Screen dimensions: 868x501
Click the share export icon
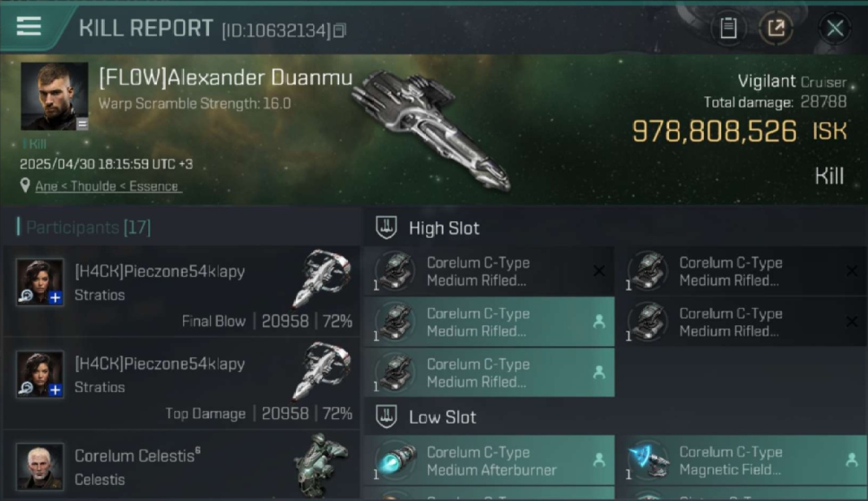pyautogui.click(x=776, y=28)
